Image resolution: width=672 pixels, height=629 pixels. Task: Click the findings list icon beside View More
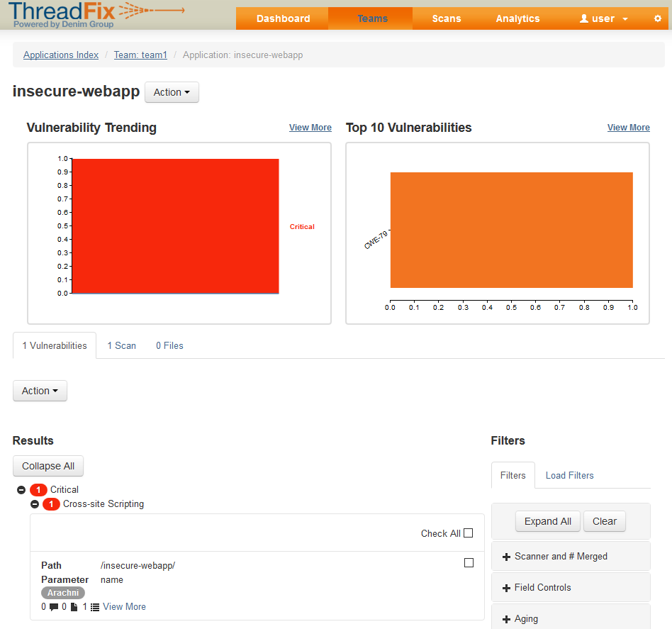(x=95, y=607)
